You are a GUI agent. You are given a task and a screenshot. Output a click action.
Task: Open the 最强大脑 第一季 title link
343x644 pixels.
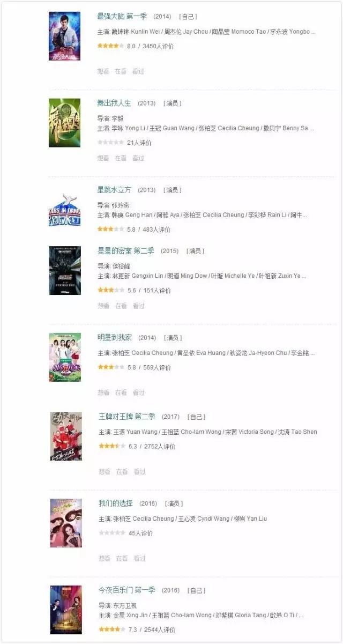pos(122,17)
